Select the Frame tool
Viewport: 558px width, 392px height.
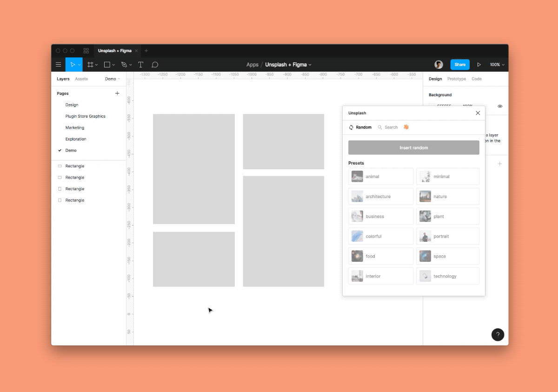91,65
